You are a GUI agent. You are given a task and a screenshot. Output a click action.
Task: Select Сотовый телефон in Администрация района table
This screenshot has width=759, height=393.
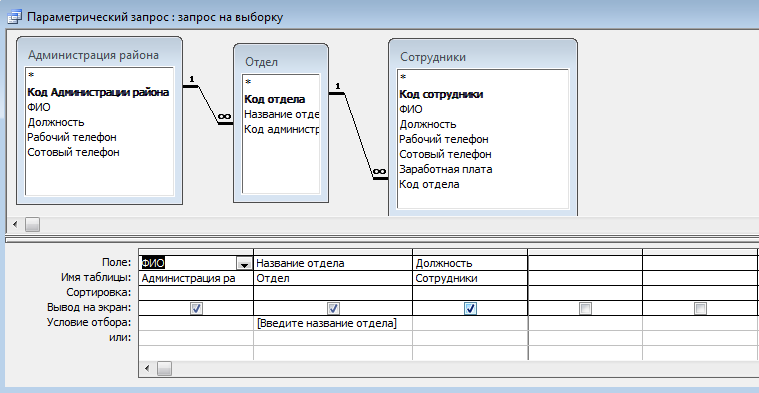click(x=73, y=152)
